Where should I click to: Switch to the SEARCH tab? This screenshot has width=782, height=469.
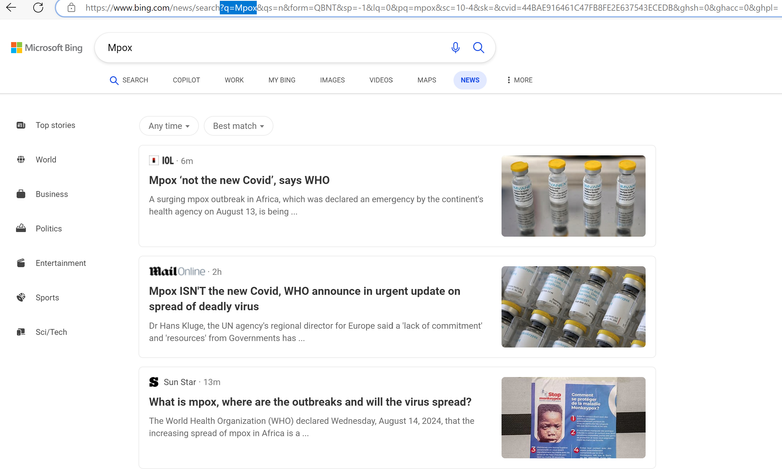[129, 80]
